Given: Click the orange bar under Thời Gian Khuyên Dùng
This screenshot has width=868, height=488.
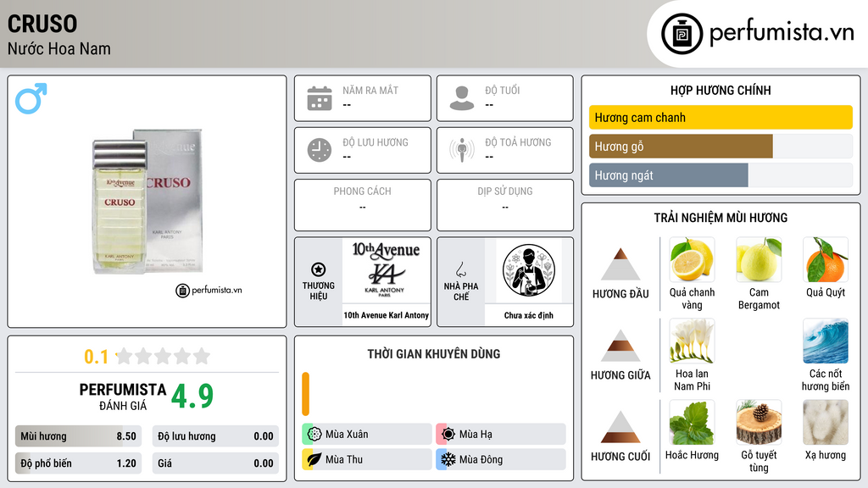Looking at the screenshot, I should (x=305, y=393).
